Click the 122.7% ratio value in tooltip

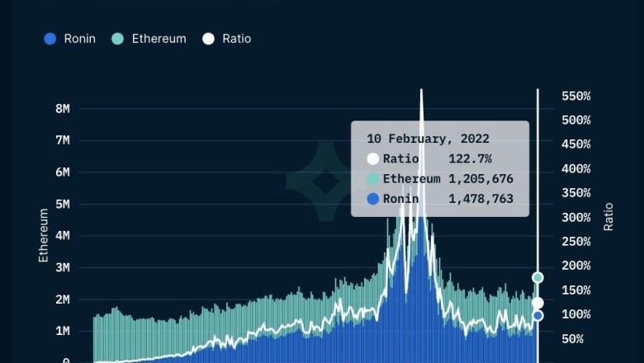pyautogui.click(x=470, y=158)
